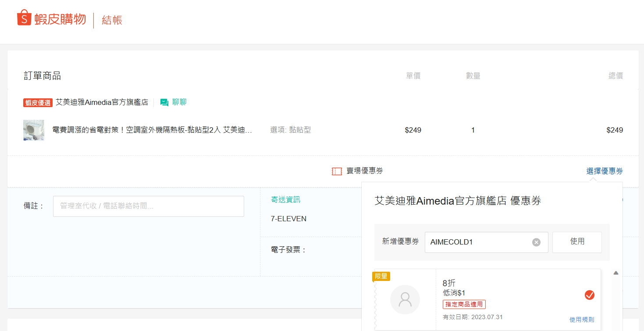This screenshot has width=644, height=331.
Task: Click the 指定商品適用 coupon tag
Action: tap(464, 305)
